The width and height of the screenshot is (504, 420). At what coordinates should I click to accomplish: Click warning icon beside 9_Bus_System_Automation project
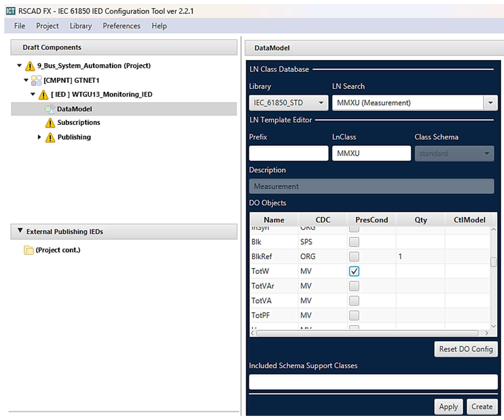click(30, 66)
